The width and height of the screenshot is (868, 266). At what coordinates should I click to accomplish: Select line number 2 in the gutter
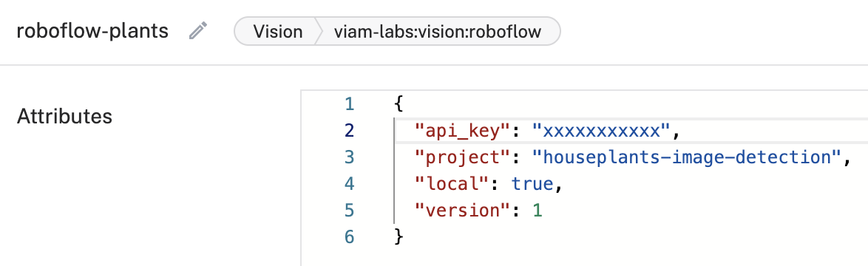click(349, 131)
